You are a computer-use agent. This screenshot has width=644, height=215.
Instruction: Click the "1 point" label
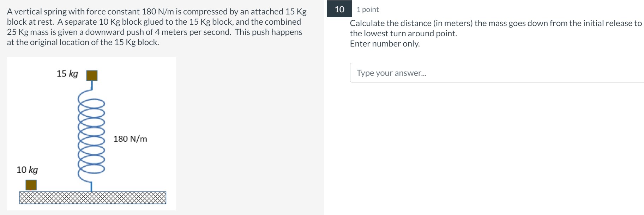coord(367,10)
